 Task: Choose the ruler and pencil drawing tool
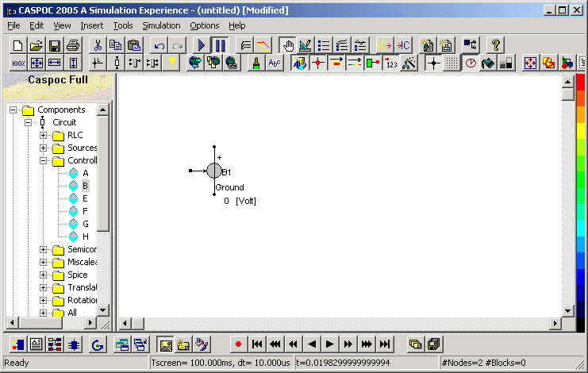(x=306, y=45)
